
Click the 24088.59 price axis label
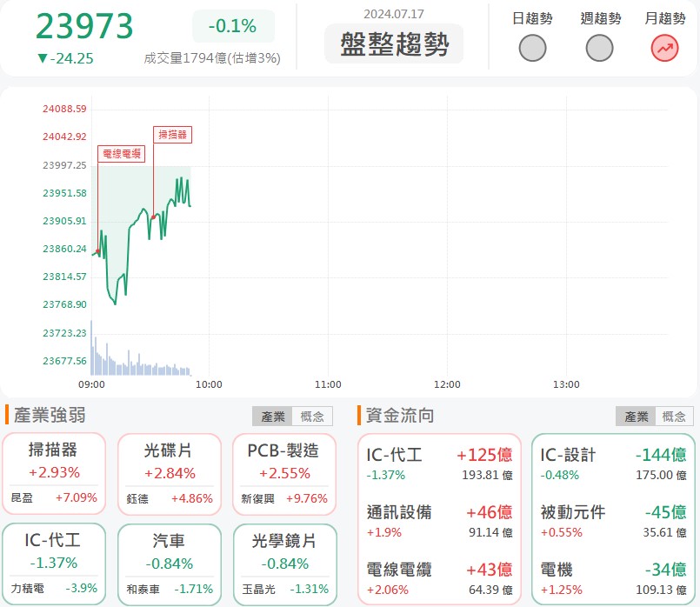pos(64,109)
